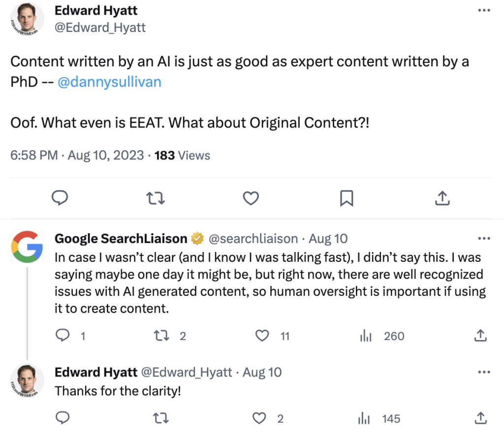This screenshot has height=435, width=504.
Task: Like the Google SearchLiaison reply
Action: point(263,336)
